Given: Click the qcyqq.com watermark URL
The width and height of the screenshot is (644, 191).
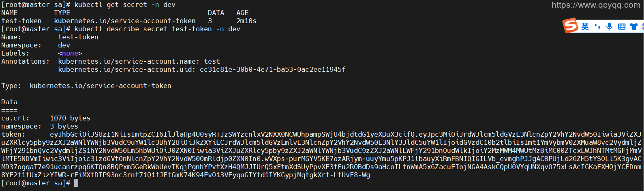Looking at the screenshot, I should pyautogui.click(x=596, y=5).
